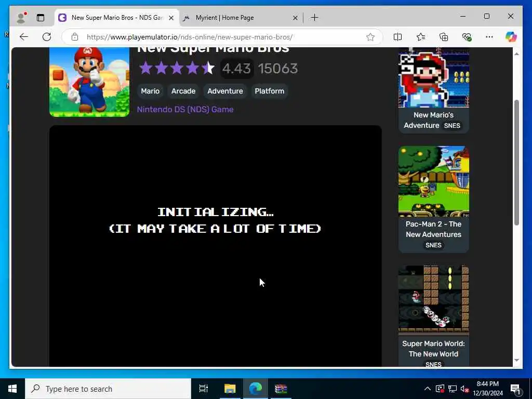Click the page vertical scrollbar thumb

pyautogui.click(x=516, y=163)
